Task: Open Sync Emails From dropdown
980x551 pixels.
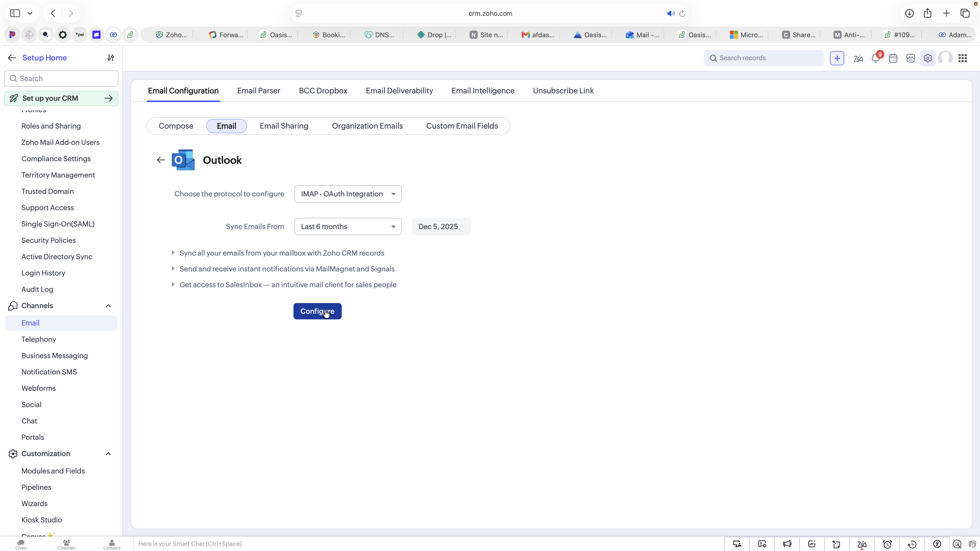Action: tap(348, 227)
